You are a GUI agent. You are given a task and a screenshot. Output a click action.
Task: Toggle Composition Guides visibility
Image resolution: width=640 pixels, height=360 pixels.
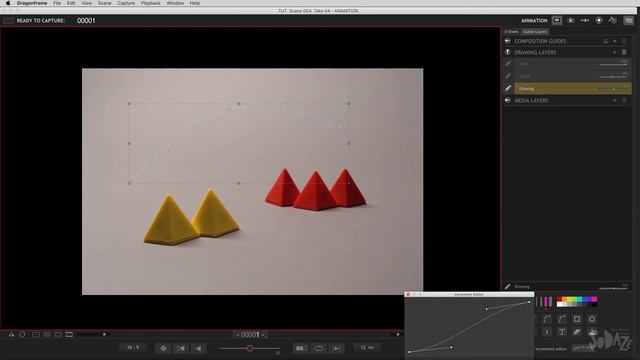tap(508, 41)
